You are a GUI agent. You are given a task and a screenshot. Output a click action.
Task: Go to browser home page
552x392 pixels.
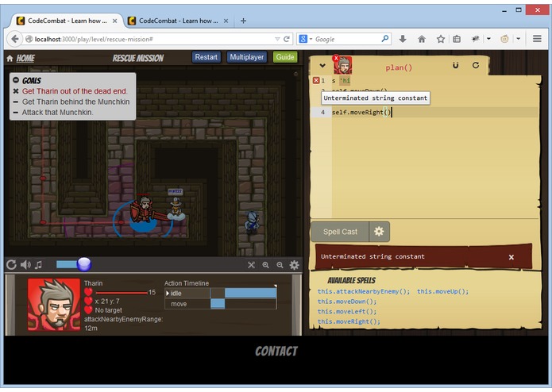pyautogui.click(x=422, y=39)
